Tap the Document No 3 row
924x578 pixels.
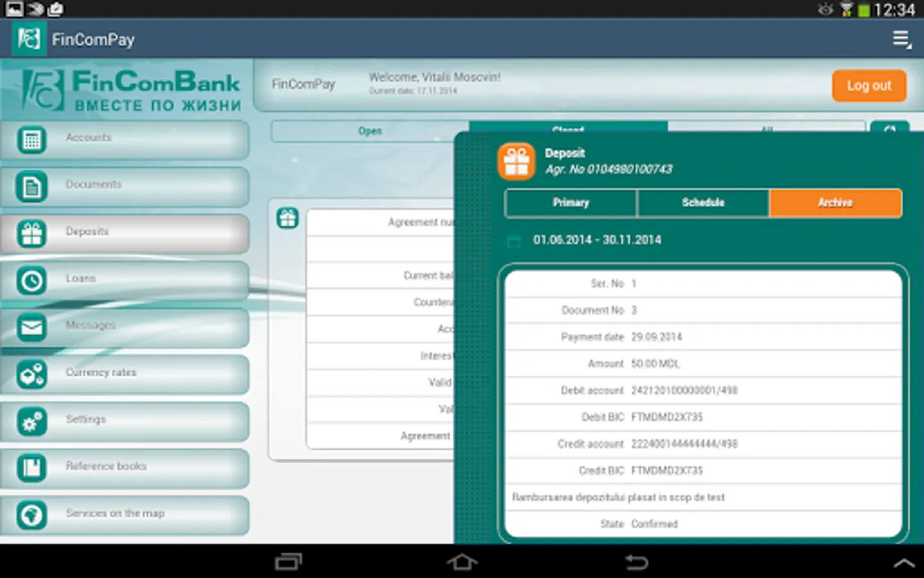point(703,310)
